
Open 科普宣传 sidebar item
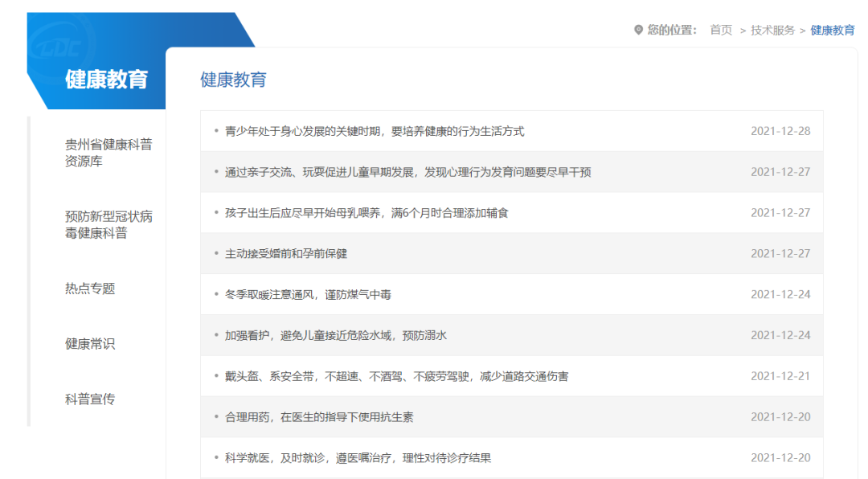click(x=90, y=399)
